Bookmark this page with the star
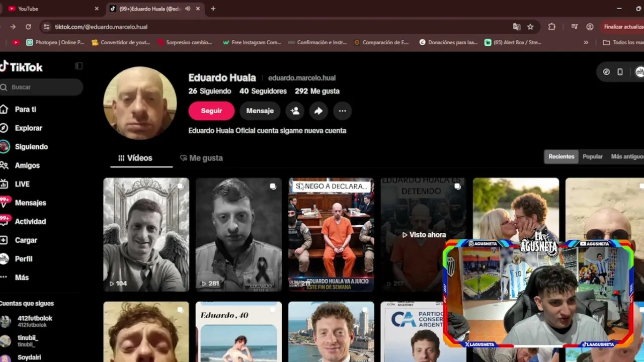644x362 pixels. pyautogui.click(x=530, y=27)
